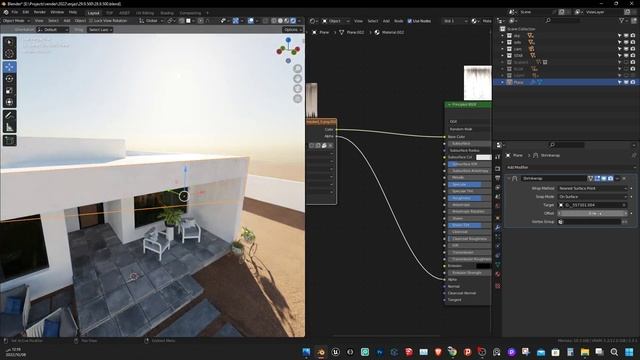
Task: Open the Object Mode dropdown
Action: (16, 21)
